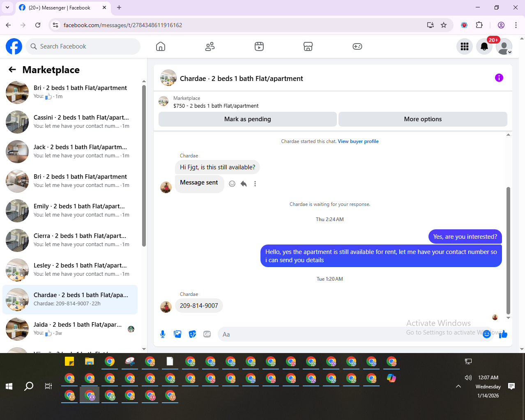This screenshot has height=420, width=525.
Task: Open emoji picker in message field
Action: (487, 334)
